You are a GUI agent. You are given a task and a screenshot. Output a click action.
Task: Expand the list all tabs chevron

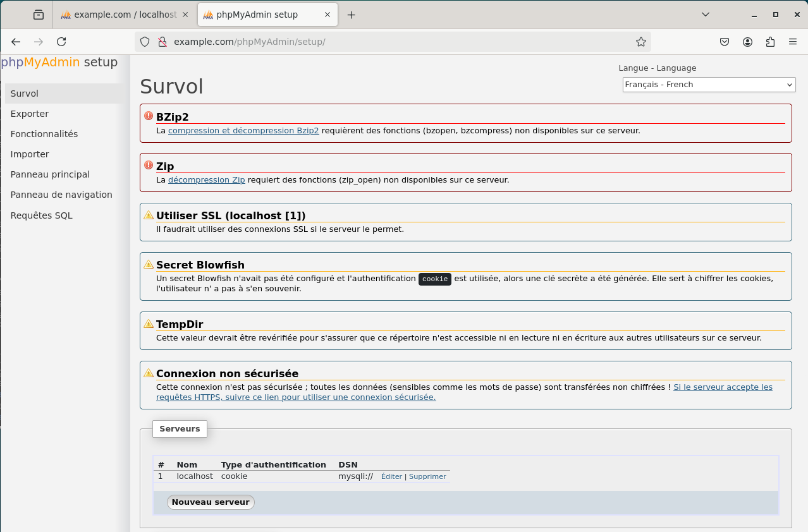pyautogui.click(x=706, y=14)
